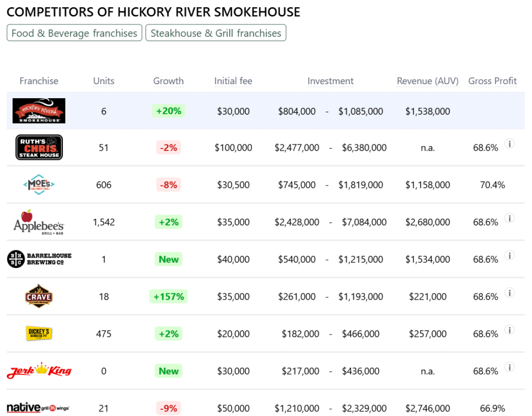Click the -8% growth badge for Moe's
The height and width of the screenshot is (416, 532).
(168, 185)
